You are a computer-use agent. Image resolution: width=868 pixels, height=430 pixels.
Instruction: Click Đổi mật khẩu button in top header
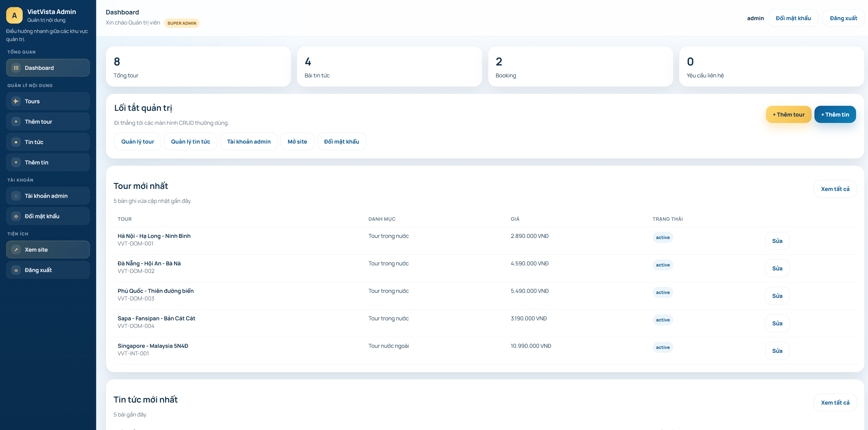click(793, 18)
